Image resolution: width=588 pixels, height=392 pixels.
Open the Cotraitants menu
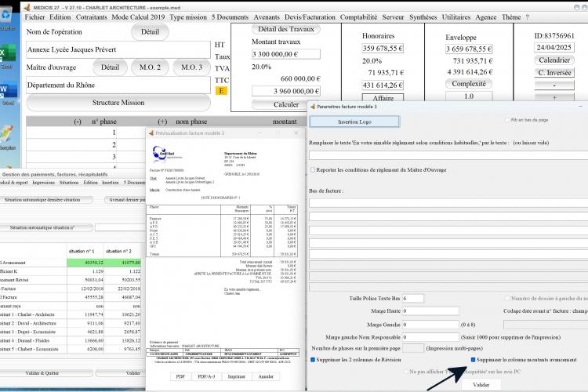92,17
